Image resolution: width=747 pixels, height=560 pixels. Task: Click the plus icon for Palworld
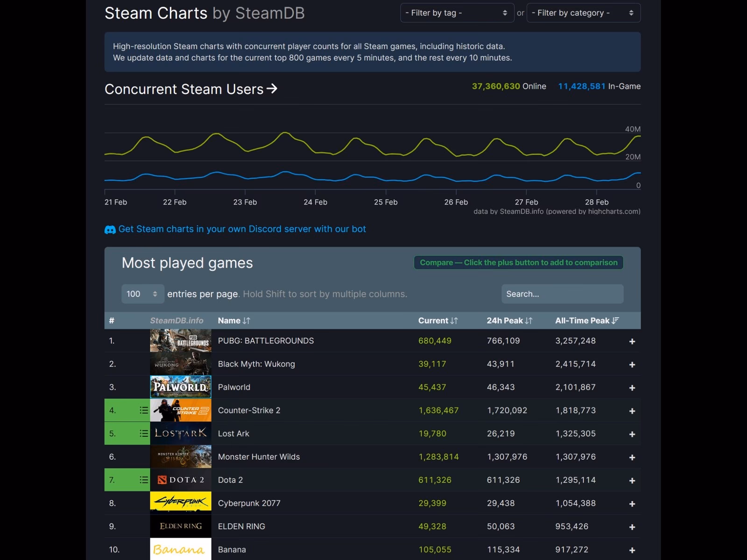(x=632, y=388)
